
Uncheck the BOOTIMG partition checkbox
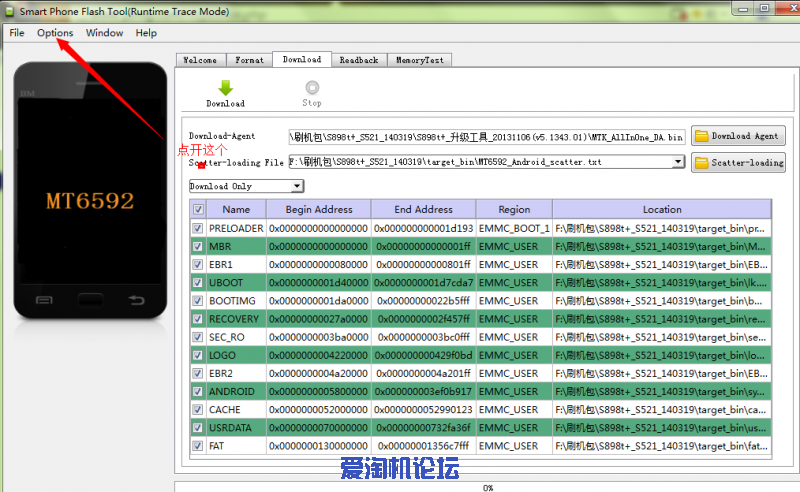pos(198,301)
